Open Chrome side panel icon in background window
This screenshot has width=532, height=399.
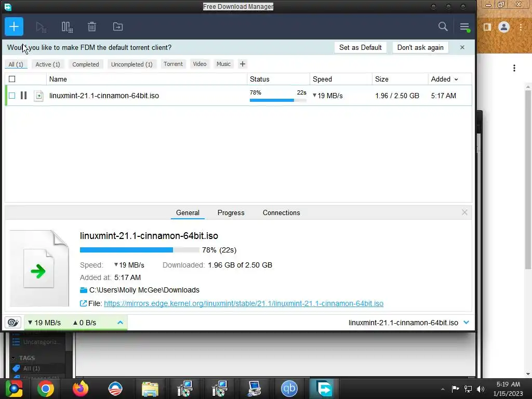pyautogui.click(x=487, y=27)
